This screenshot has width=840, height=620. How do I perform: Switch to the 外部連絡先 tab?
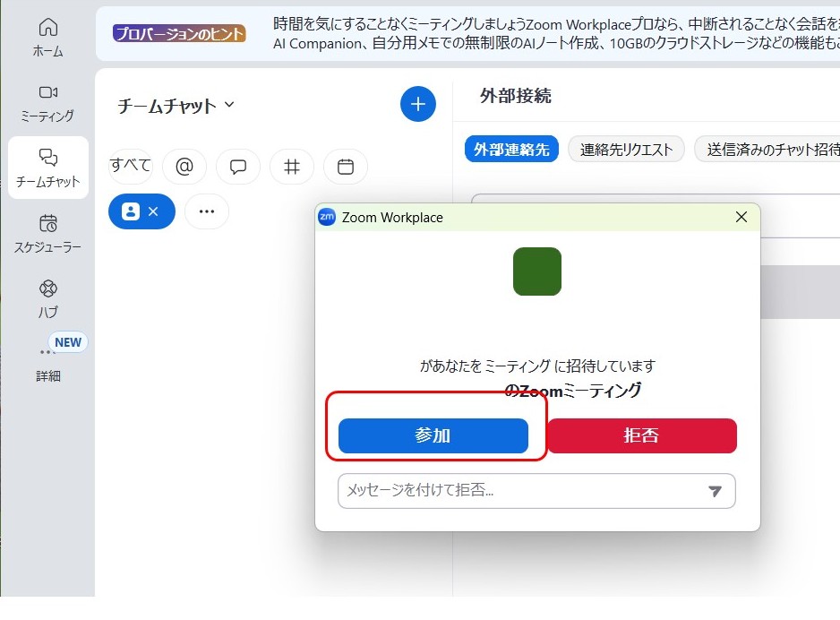pos(511,150)
